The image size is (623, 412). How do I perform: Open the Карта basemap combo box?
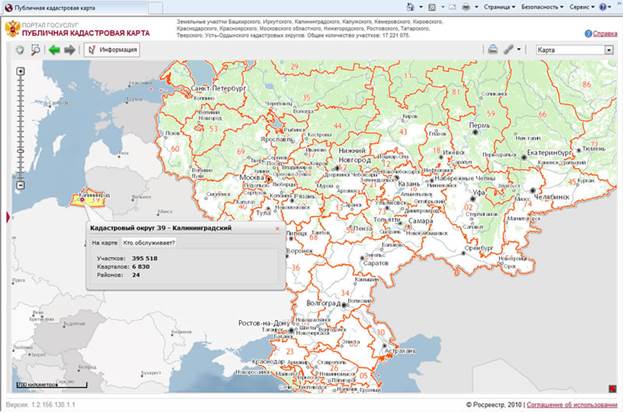point(574,50)
